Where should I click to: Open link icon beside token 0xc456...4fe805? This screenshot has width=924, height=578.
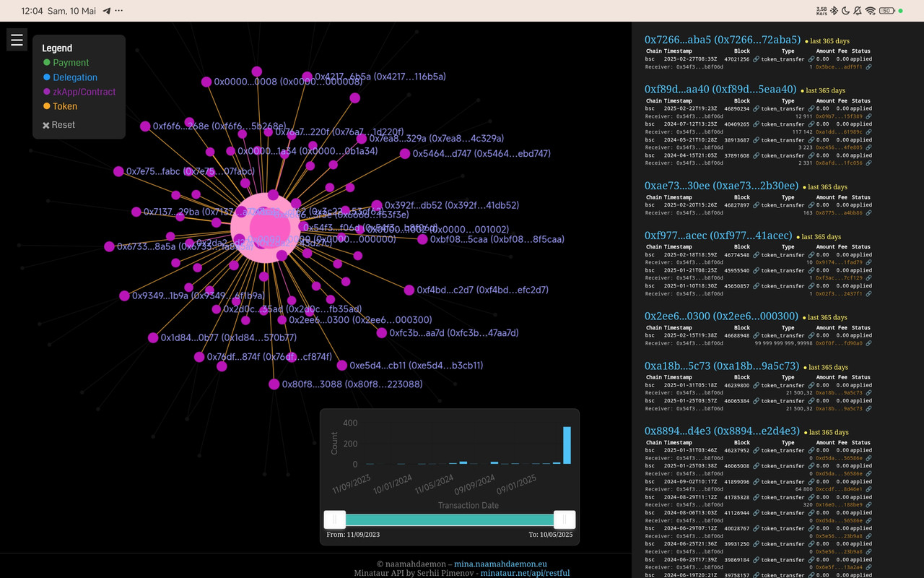click(868, 147)
